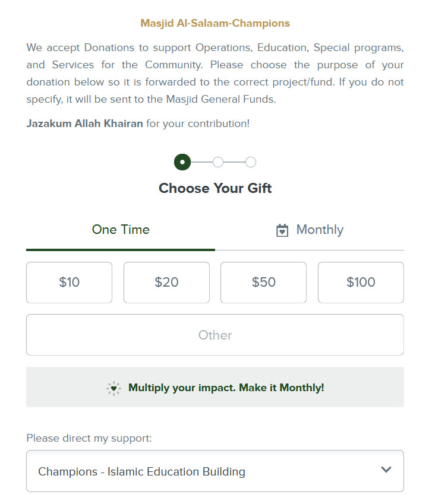Click the second step indicator circle

click(x=218, y=161)
